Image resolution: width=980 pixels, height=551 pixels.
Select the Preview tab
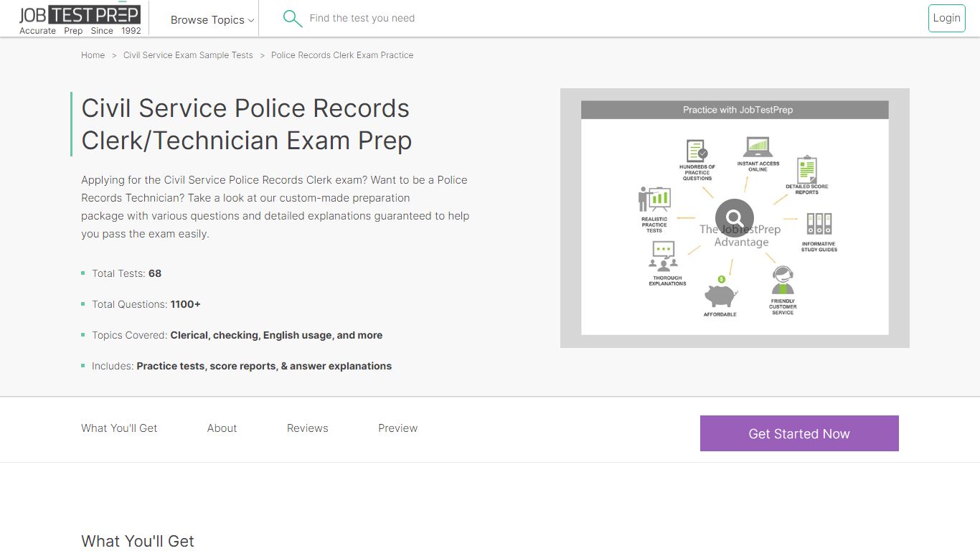(x=398, y=428)
